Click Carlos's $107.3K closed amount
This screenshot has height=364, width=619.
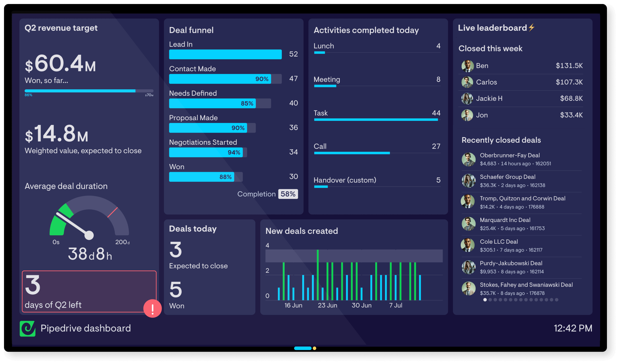(569, 82)
